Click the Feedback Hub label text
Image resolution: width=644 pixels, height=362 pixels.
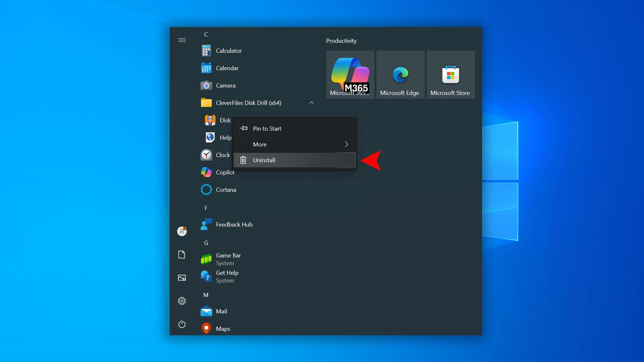(x=234, y=225)
